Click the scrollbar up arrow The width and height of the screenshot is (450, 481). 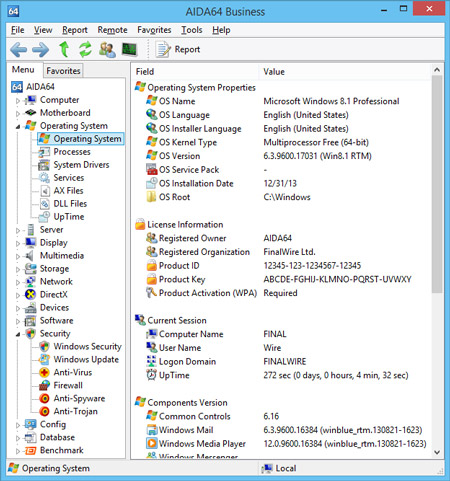coord(437,70)
